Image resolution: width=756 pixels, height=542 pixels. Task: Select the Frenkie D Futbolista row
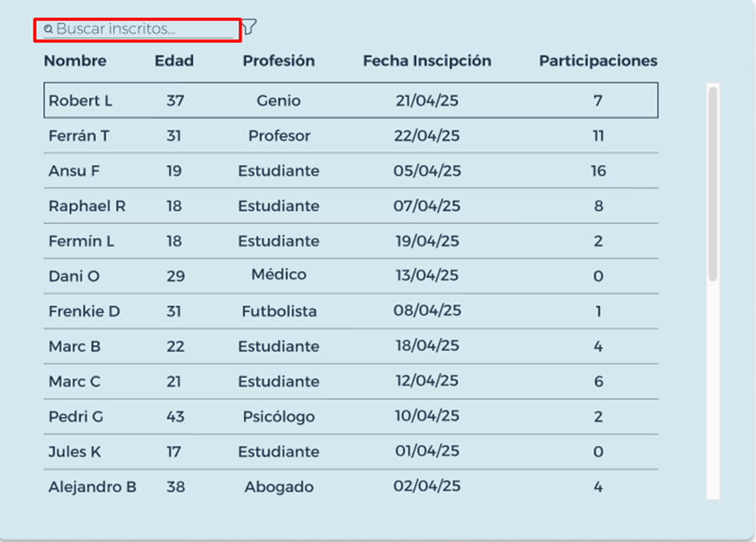(351, 311)
